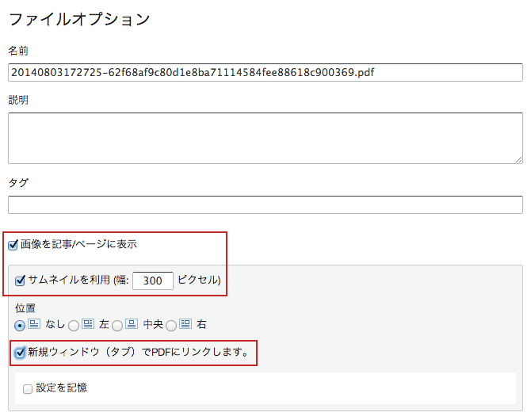Click the thumbnail width field showing 300
The height and width of the screenshot is (420, 531).
[153, 281]
